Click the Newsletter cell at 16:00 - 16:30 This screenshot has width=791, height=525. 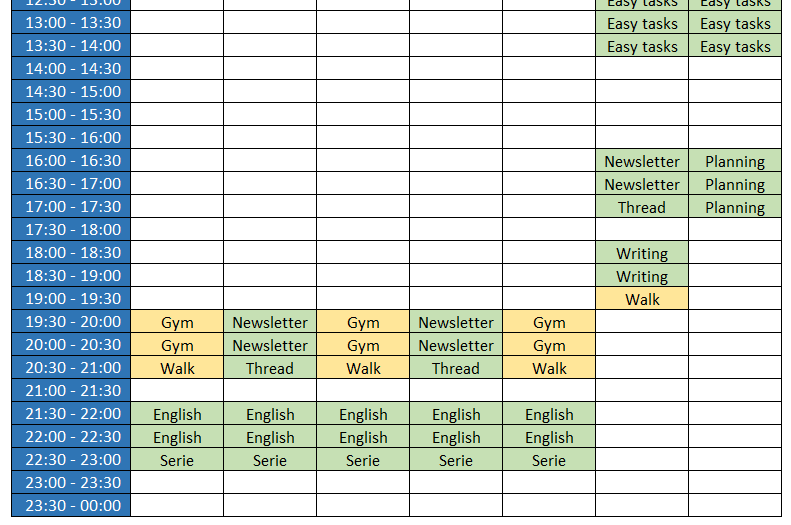[642, 161]
